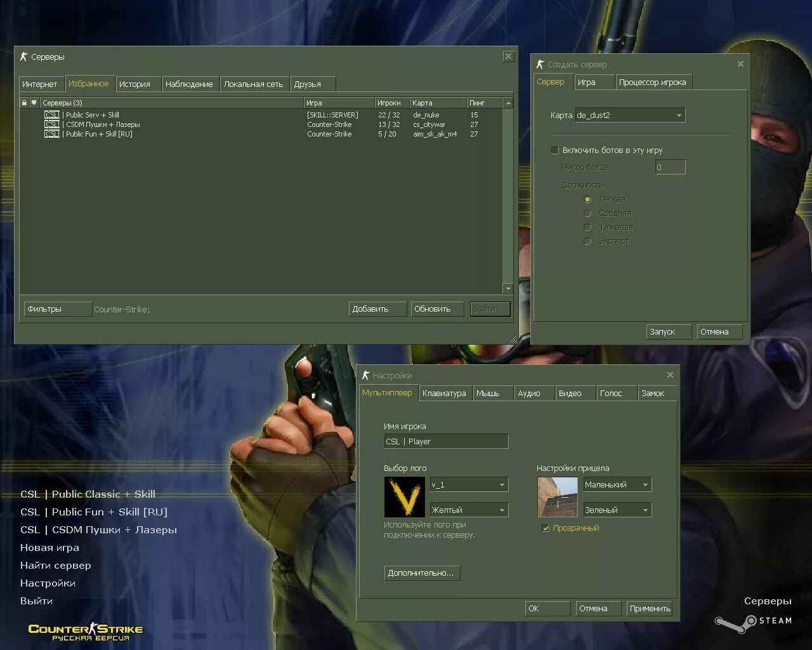
Task: Click the Применить button
Action: (650, 609)
